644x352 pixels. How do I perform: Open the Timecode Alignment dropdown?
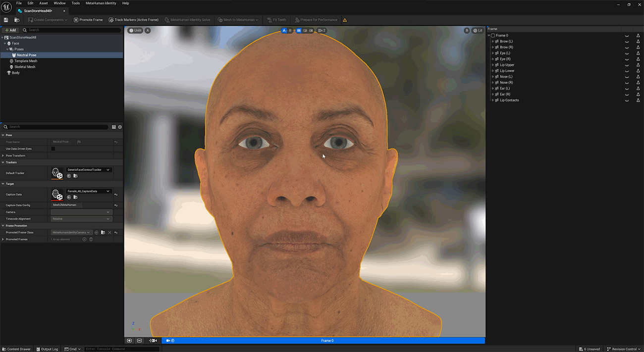point(81,219)
